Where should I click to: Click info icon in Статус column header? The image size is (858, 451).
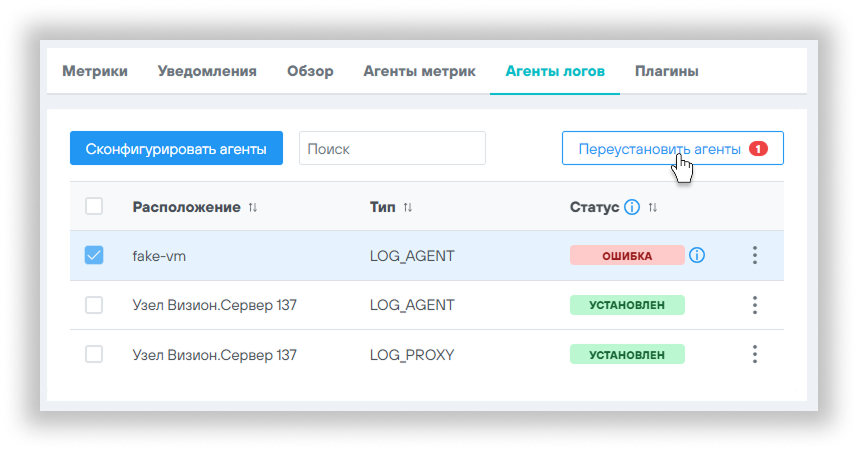[631, 208]
